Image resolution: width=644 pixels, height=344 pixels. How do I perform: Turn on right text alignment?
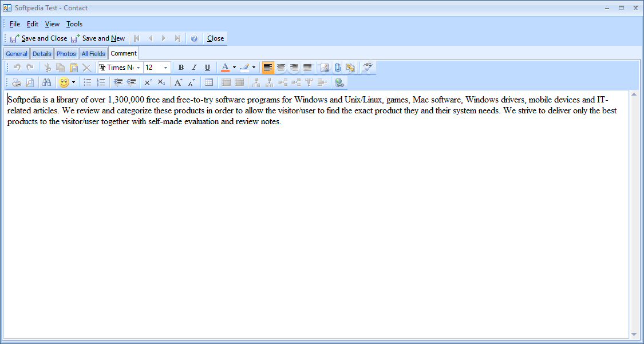[294, 68]
